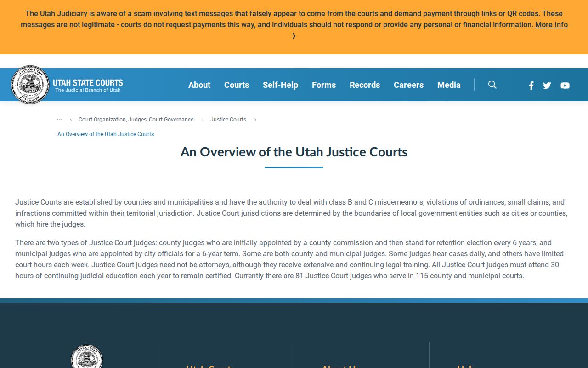Open the Careers menu
The width and height of the screenshot is (588, 368).
pos(408,85)
